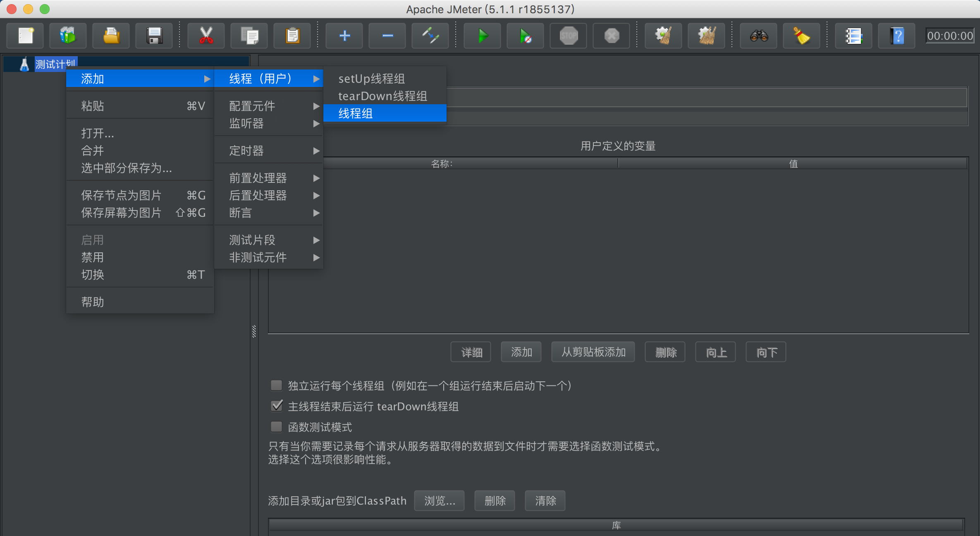Select 帮助 in context menu
This screenshot has height=536, width=980.
click(x=140, y=302)
